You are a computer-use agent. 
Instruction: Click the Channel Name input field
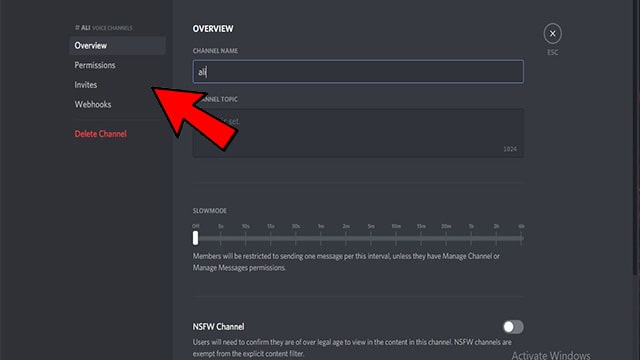point(358,71)
